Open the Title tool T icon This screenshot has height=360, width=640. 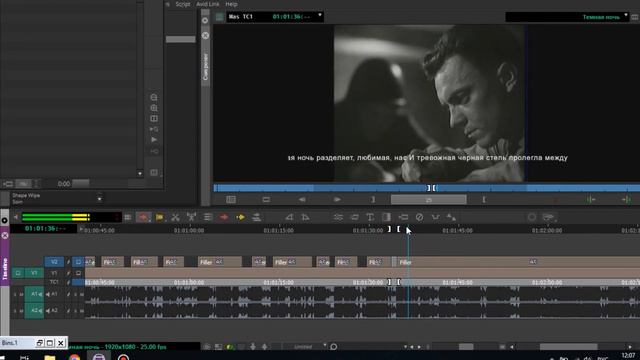click(x=370, y=217)
